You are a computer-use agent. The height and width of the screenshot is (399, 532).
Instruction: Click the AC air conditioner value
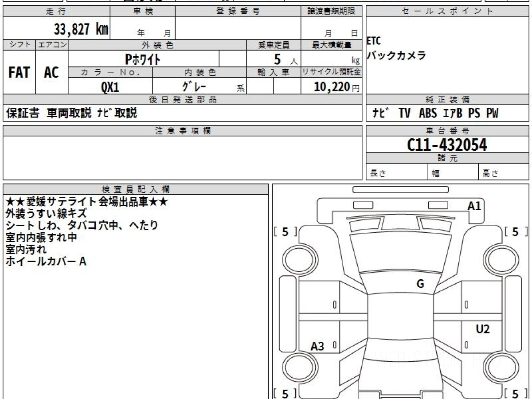click(52, 72)
